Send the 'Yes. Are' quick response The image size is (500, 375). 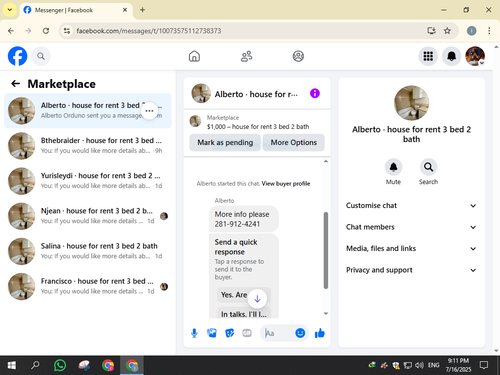click(234, 295)
